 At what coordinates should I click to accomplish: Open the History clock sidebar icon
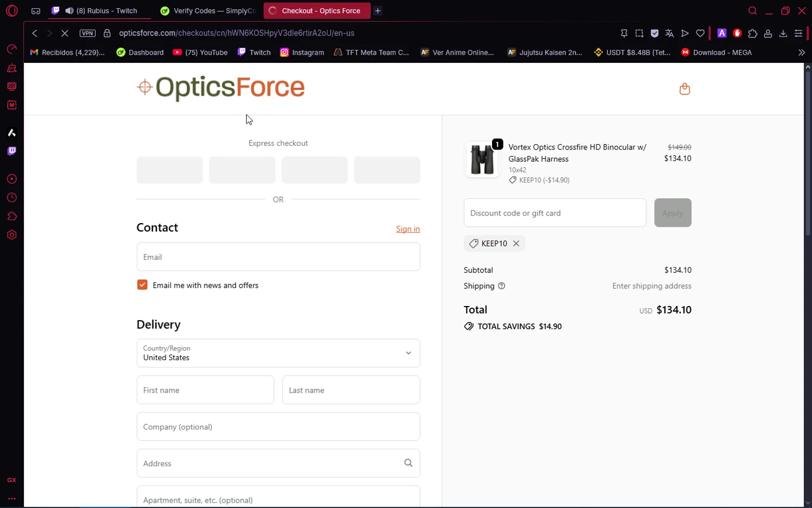pyautogui.click(x=11, y=198)
